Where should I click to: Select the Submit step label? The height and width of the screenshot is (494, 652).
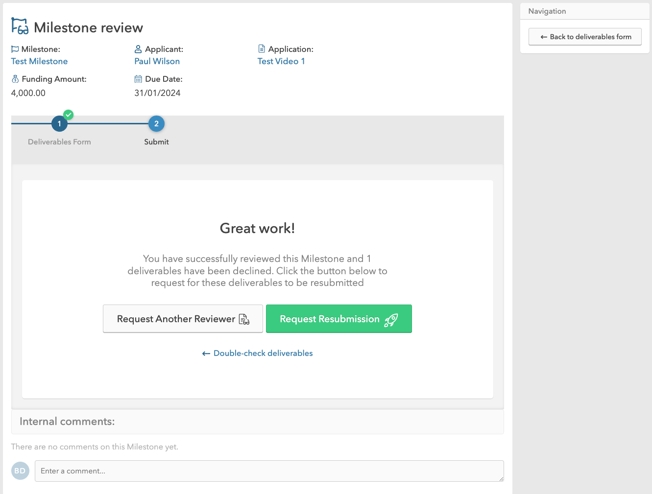click(x=156, y=142)
